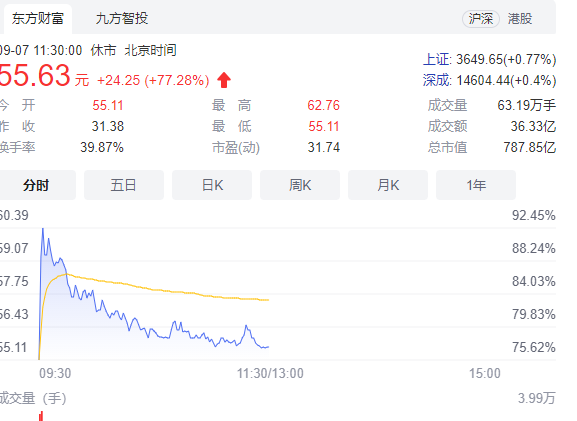
Task: Click the 3.99万 volume scale label
Action: (537, 398)
